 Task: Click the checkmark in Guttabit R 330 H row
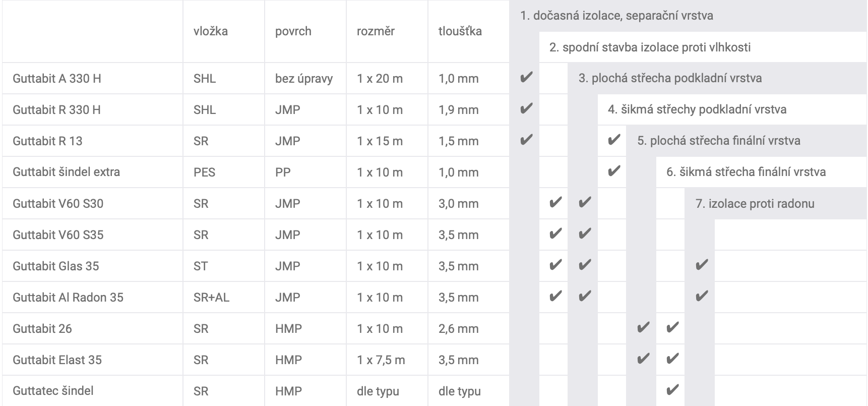(x=526, y=109)
